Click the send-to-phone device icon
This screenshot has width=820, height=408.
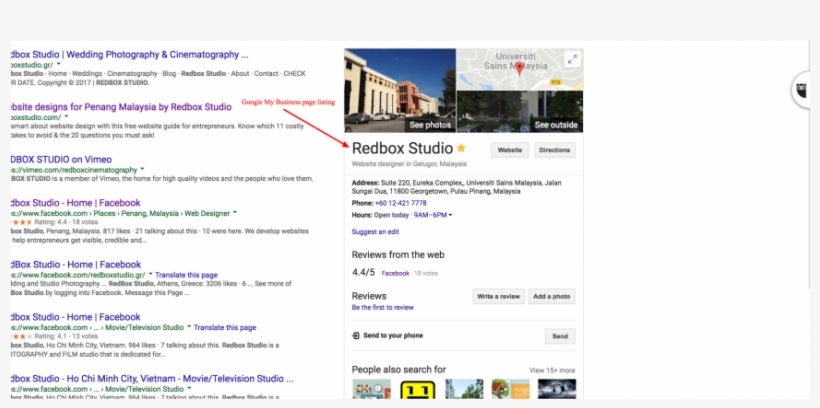click(x=356, y=336)
